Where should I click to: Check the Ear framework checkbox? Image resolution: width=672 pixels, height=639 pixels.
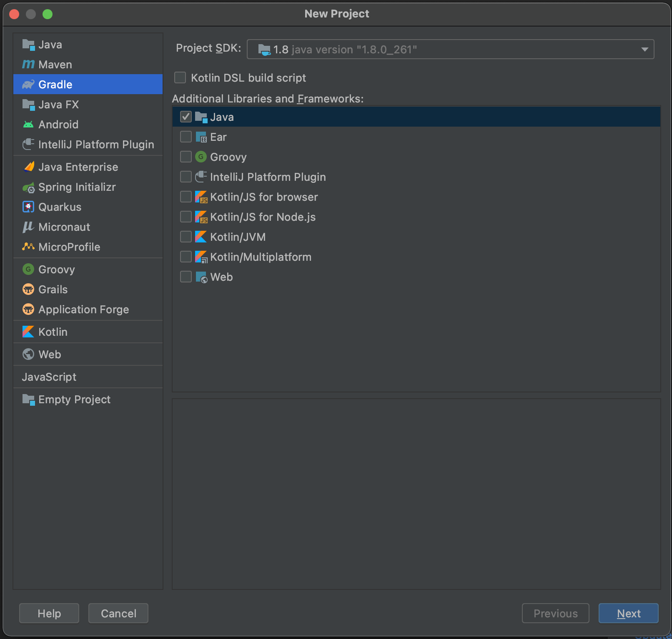point(186,137)
